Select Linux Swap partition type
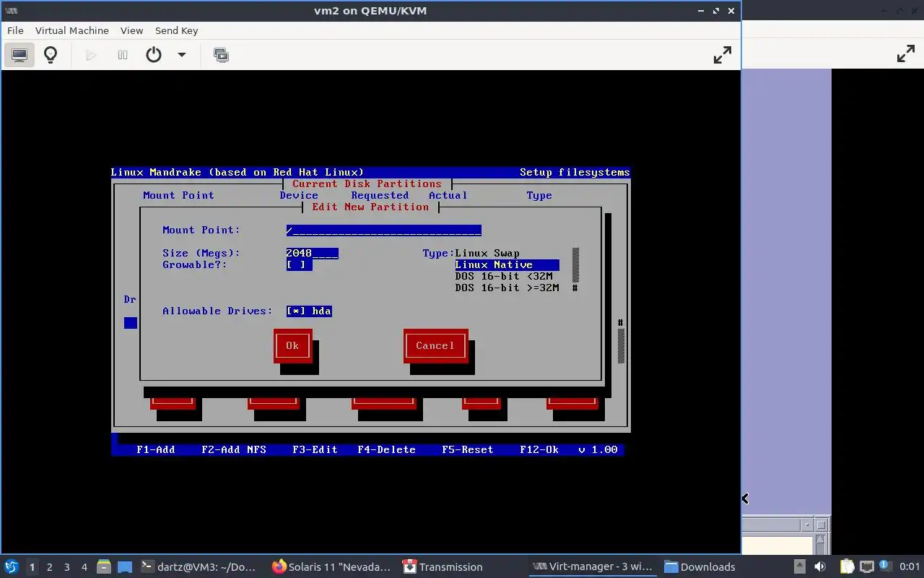Image resolution: width=924 pixels, height=578 pixels. click(487, 253)
